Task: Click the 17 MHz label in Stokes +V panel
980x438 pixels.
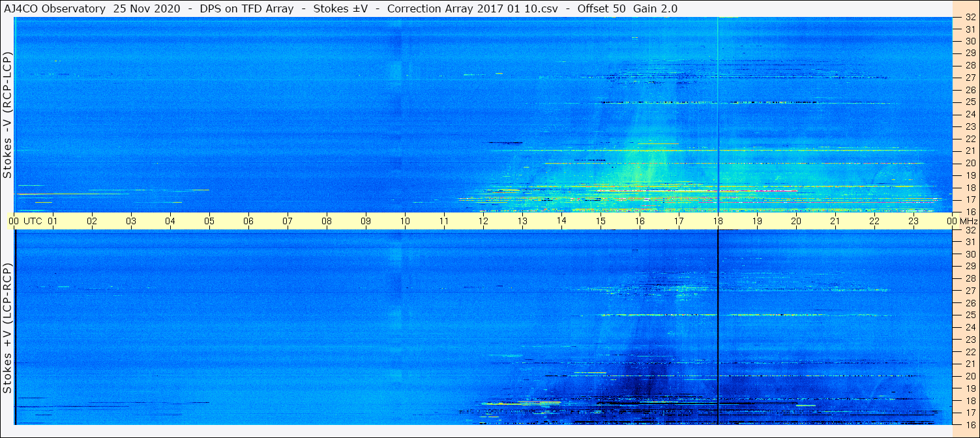Action: [970, 413]
